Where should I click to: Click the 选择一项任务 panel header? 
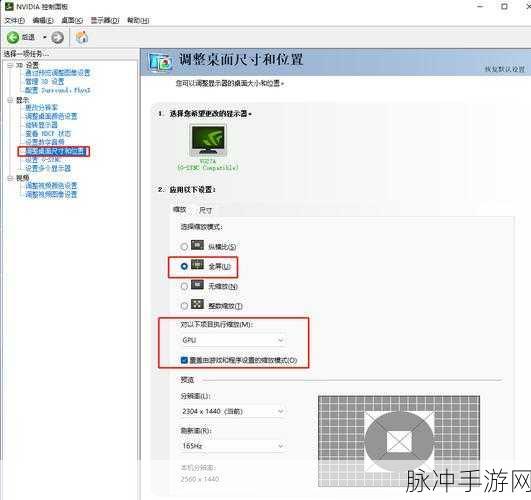26,54
